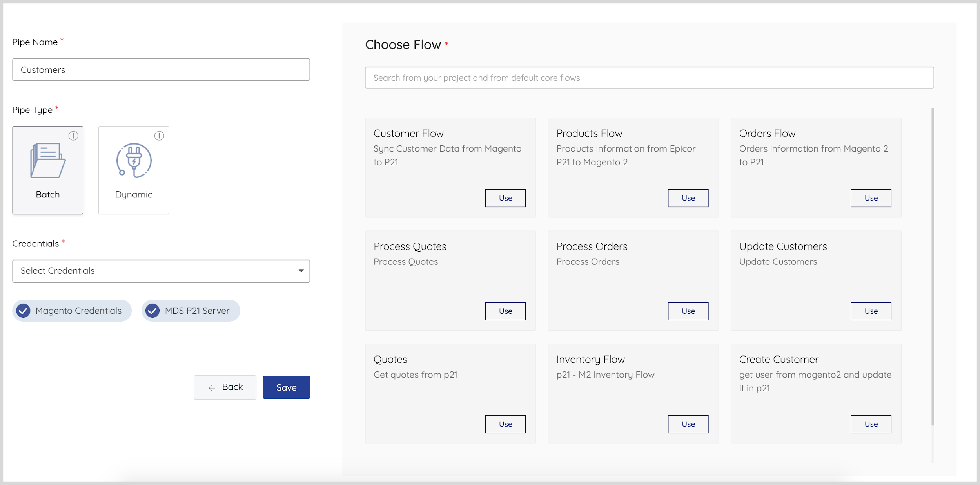Open the Dynamic pipe type info icon
980x485 pixels.
pyautogui.click(x=159, y=136)
